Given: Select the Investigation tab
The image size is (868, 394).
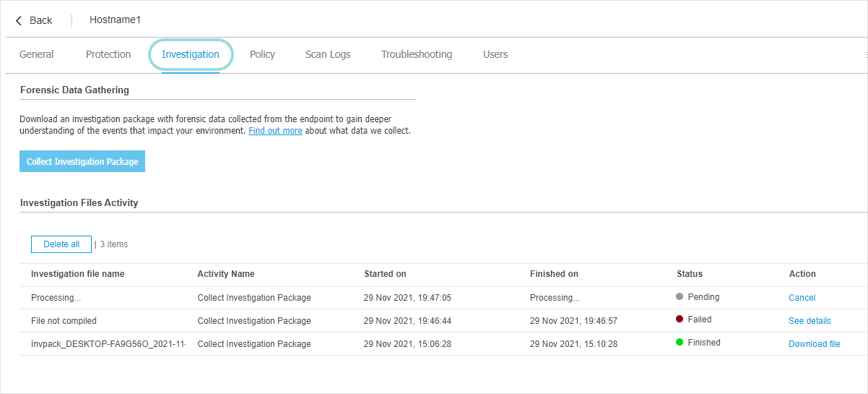Looking at the screenshot, I should (x=191, y=54).
